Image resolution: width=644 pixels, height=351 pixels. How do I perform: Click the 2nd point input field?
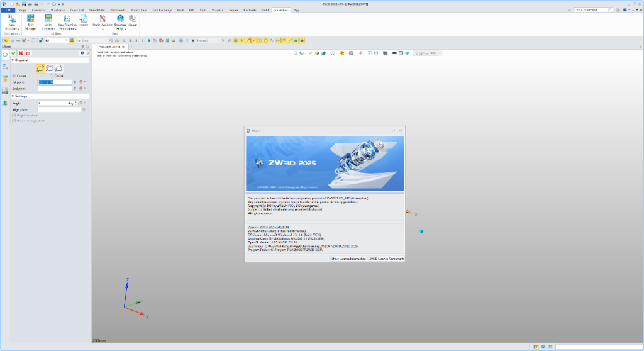tap(55, 89)
